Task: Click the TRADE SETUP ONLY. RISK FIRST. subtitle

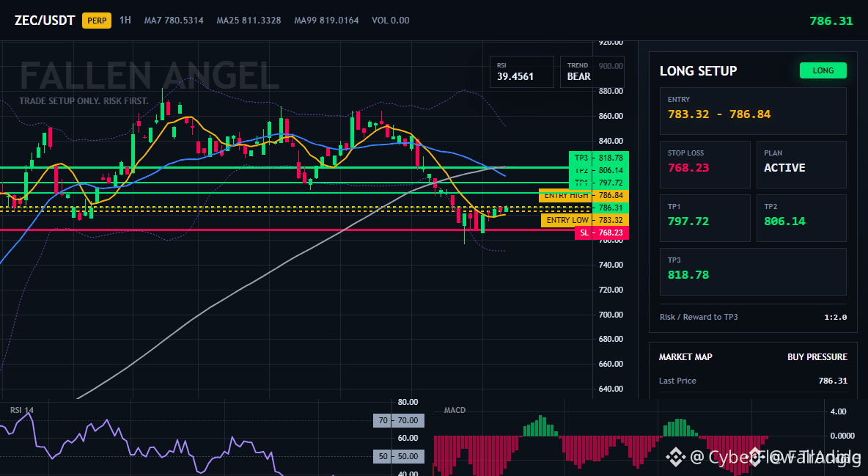Action: click(x=84, y=101)
